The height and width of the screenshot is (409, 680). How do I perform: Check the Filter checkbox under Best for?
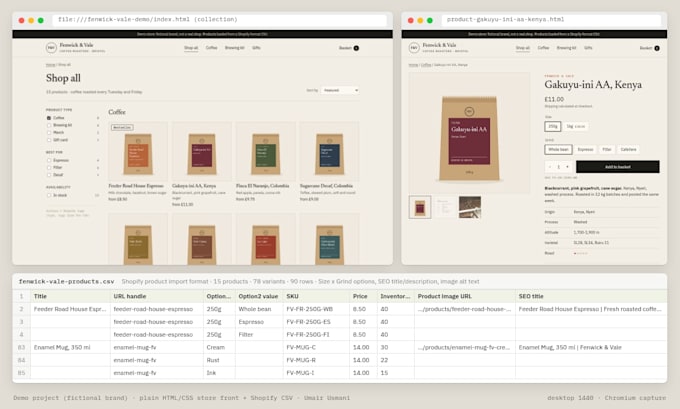[49, 167]
